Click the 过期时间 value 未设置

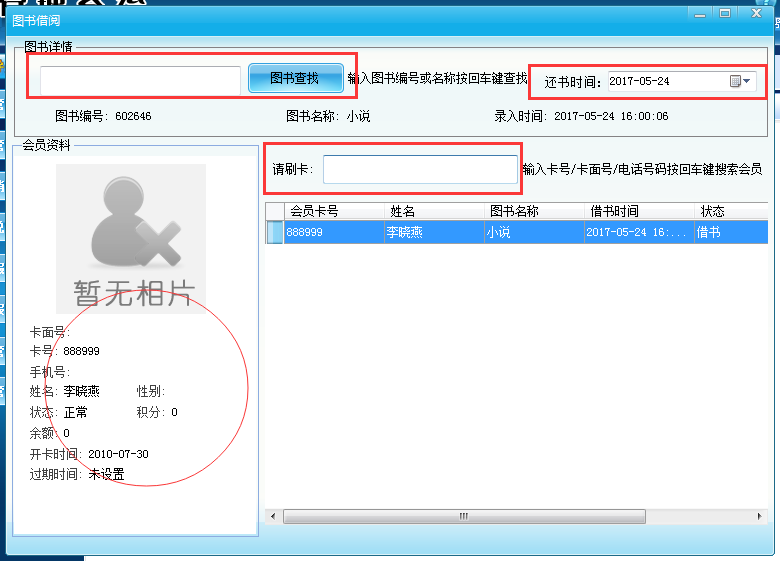(x=106, y=474)
